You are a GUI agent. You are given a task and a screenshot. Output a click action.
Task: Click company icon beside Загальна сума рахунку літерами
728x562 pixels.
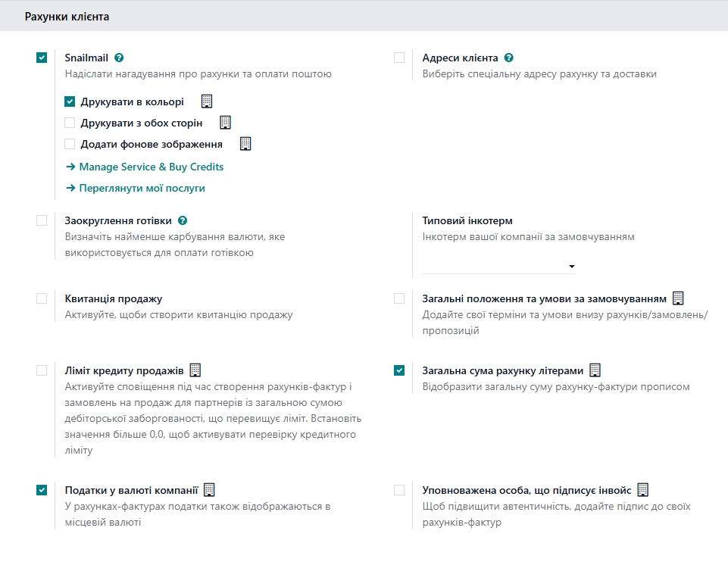(x=595, y=370)
